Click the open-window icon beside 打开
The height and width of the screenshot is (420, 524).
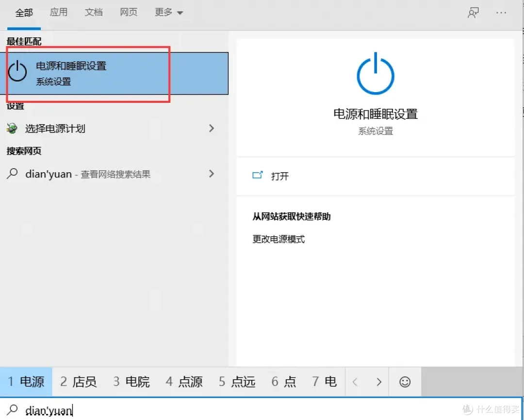(258, 175)
